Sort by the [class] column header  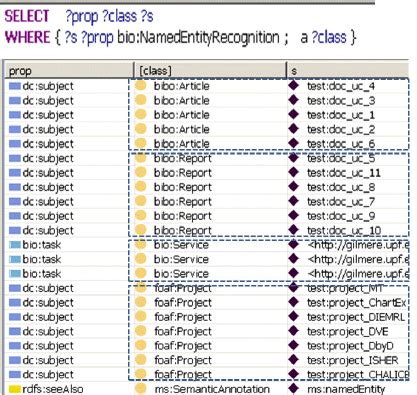click(x=210, y=71)
